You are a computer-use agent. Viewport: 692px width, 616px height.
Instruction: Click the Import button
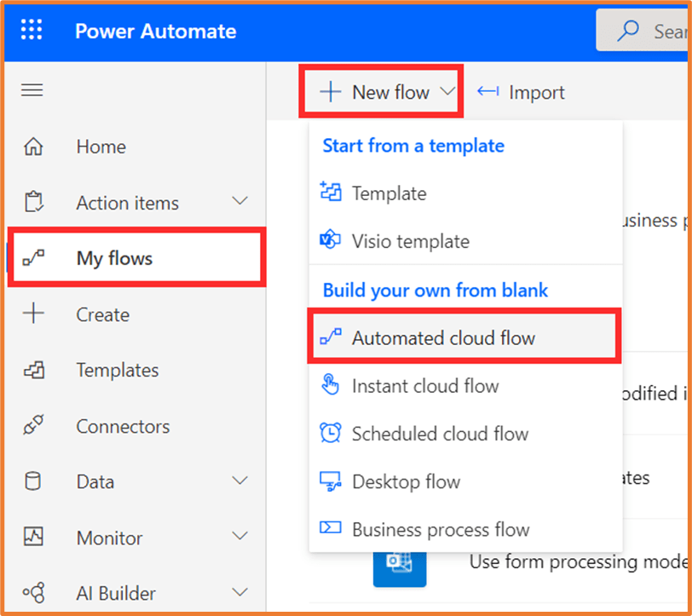(x=521, y=92)
